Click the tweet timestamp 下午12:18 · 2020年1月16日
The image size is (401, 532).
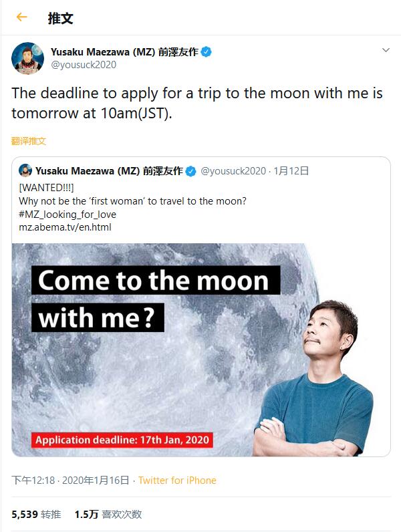click(71, 480)
